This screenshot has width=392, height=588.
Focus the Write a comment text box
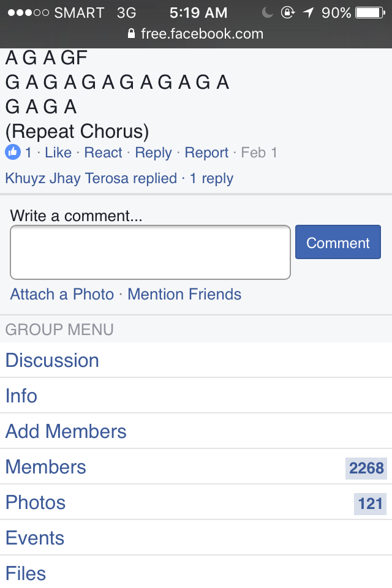[150, 252]
